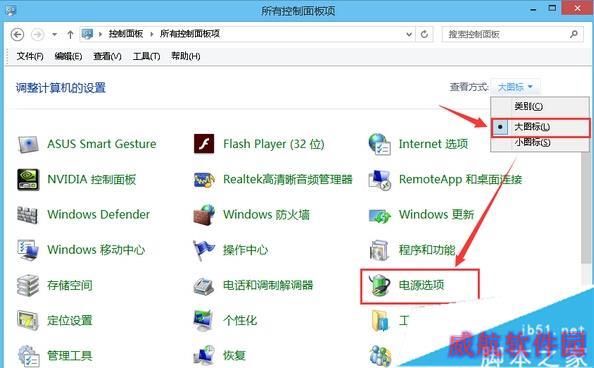Open the Windows 更新 link
Image resolution: width=594 pixels, height=368 pixels.
click(436, 215)
